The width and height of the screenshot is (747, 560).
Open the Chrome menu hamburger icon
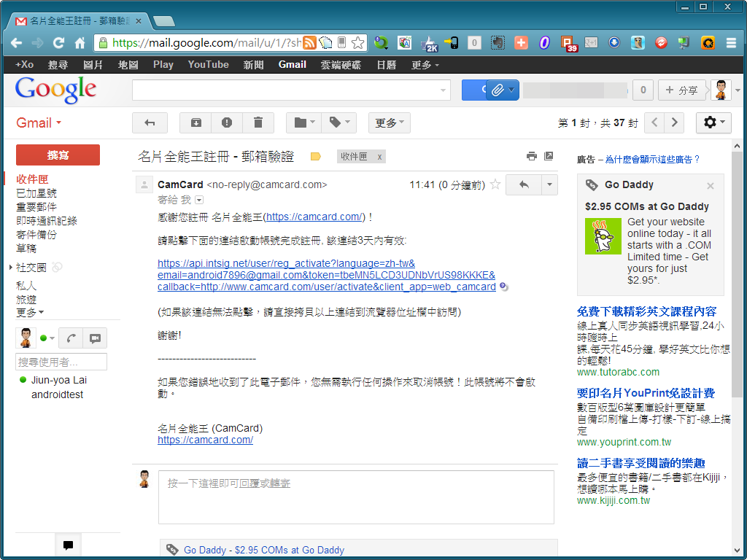(731, 43)
